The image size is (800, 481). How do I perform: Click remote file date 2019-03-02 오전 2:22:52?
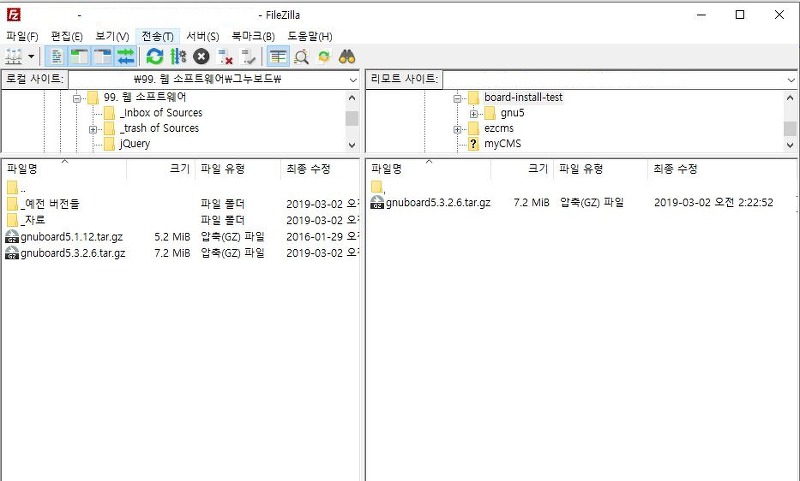[714, 202]
